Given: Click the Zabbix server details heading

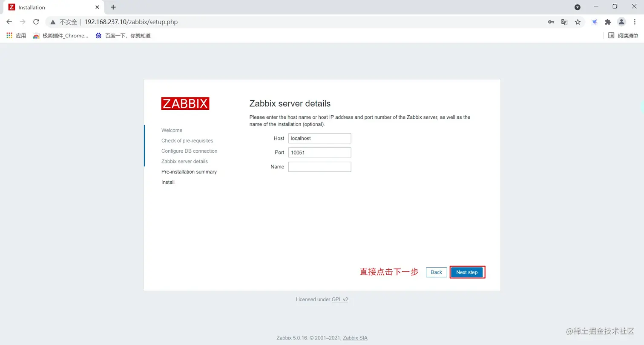Looking at the screenshot, I should pyautogui.click(x=290, y=103).
